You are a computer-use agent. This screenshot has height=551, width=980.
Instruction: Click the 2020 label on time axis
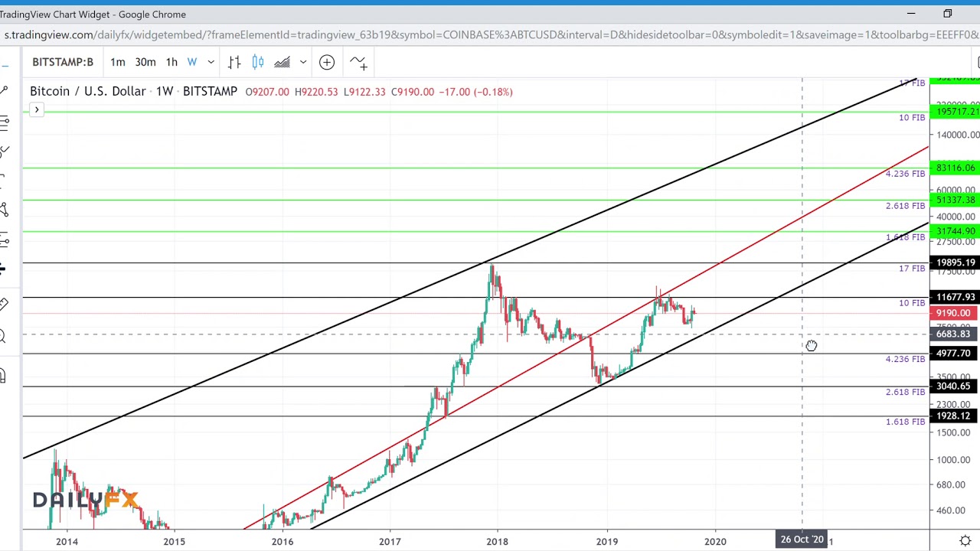(715, 541)
